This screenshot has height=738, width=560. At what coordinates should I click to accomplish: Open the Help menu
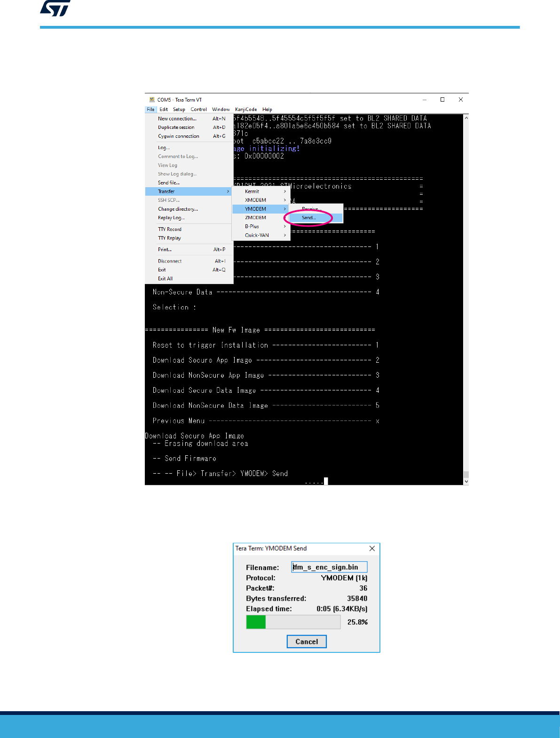point(267,109)
